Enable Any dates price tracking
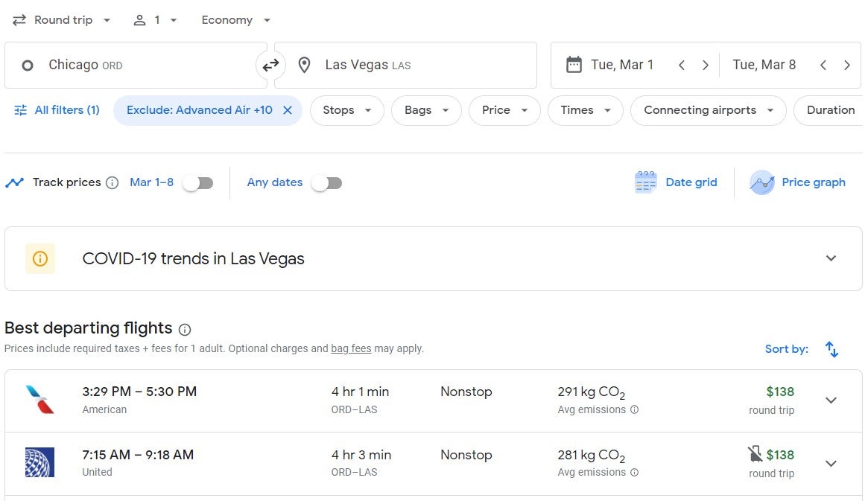The width and height of the screenshot is (868, 501). pyautogui.click(x=326, y=183)
